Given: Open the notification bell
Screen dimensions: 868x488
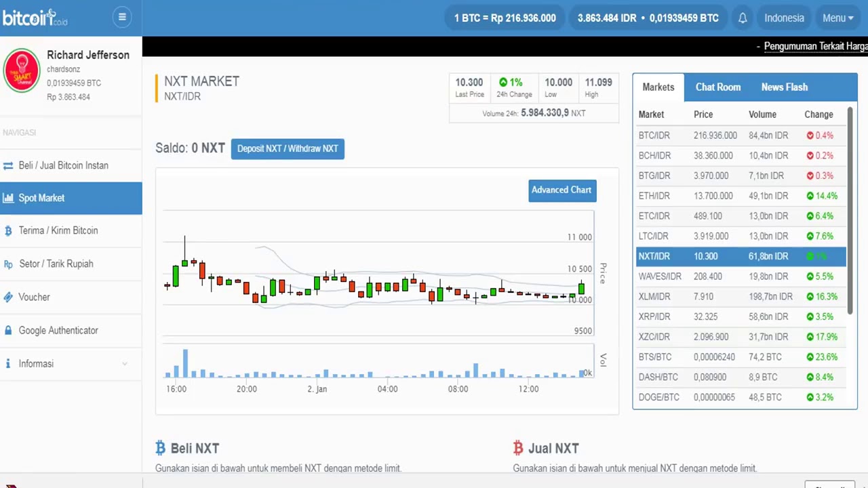Looking at the screenshot, I should [743, 18].
